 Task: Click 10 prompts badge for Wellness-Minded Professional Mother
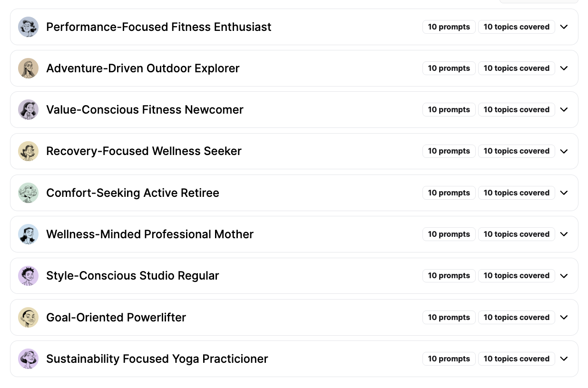pos(449,234)
